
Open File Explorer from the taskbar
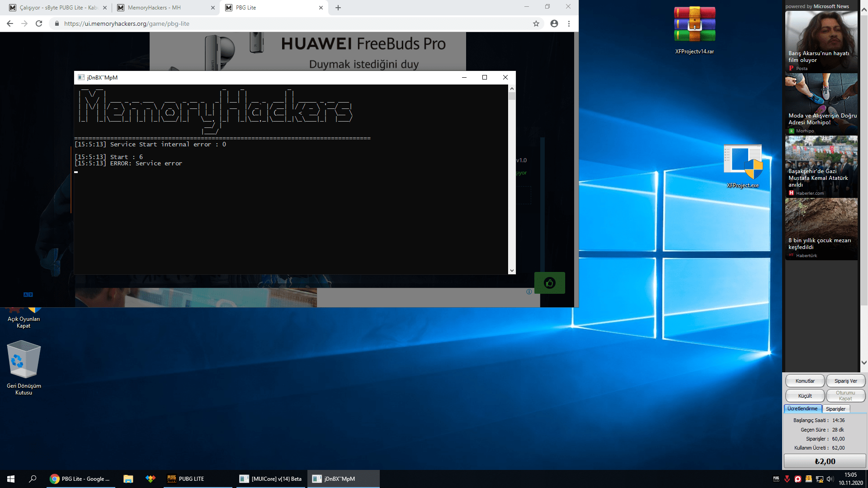pyautogui.click(x=128, y=479)
